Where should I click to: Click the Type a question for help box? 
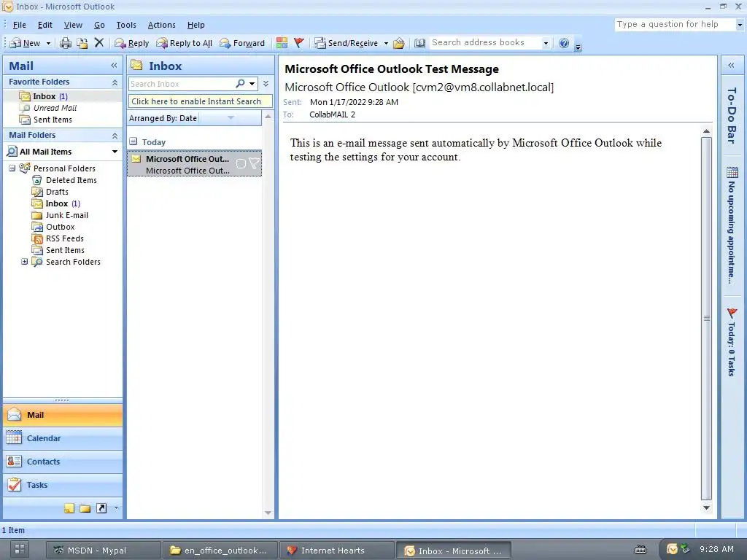675,24
